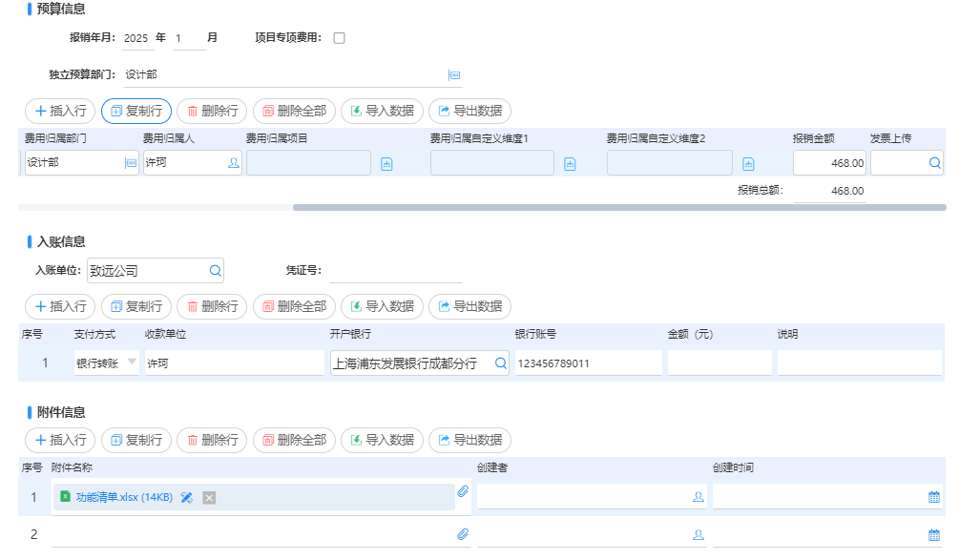Open the 费用归属自定义维度1 selection icon
The image size is (980, 560).
(x=570, y=164)
